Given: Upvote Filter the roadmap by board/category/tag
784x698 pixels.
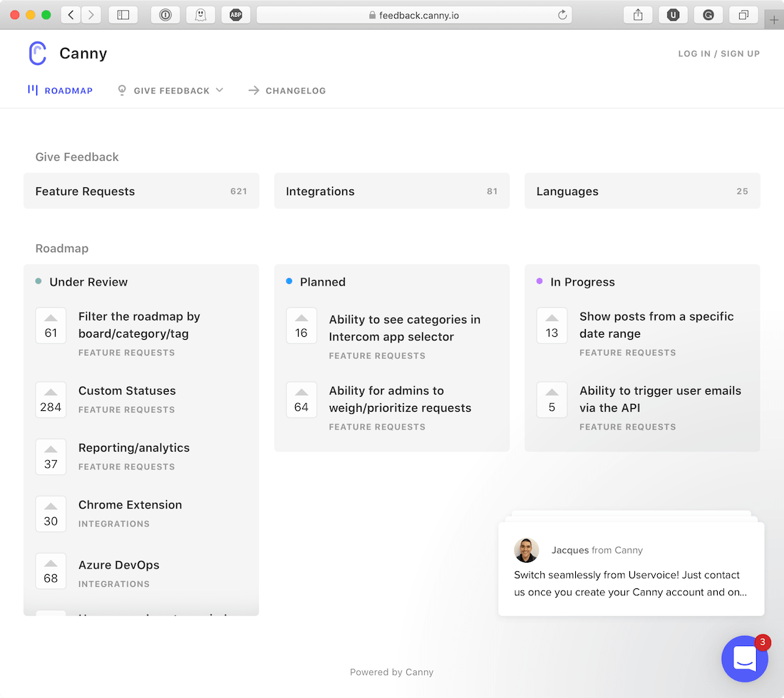Looking at the screenshot, I should (51, 325).
